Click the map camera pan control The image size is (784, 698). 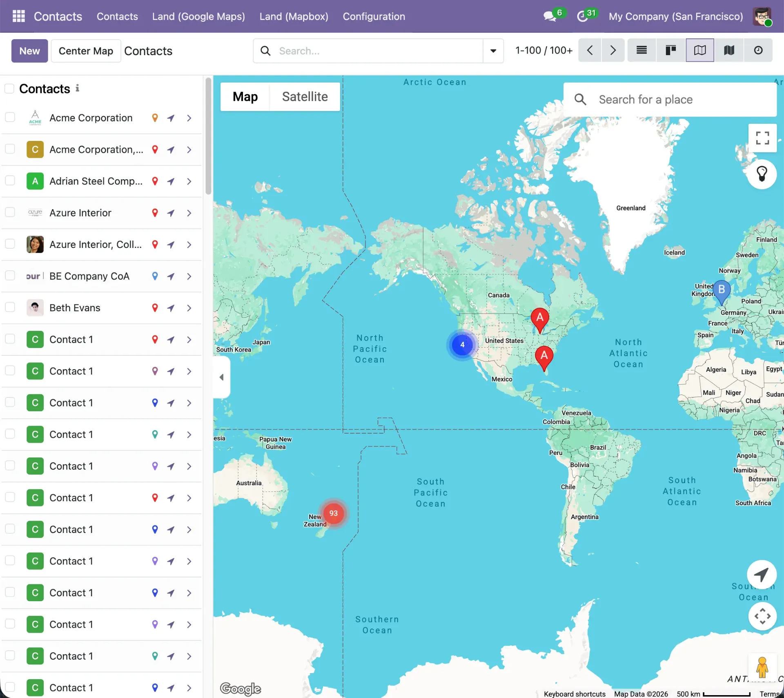(x=762, y=616)
